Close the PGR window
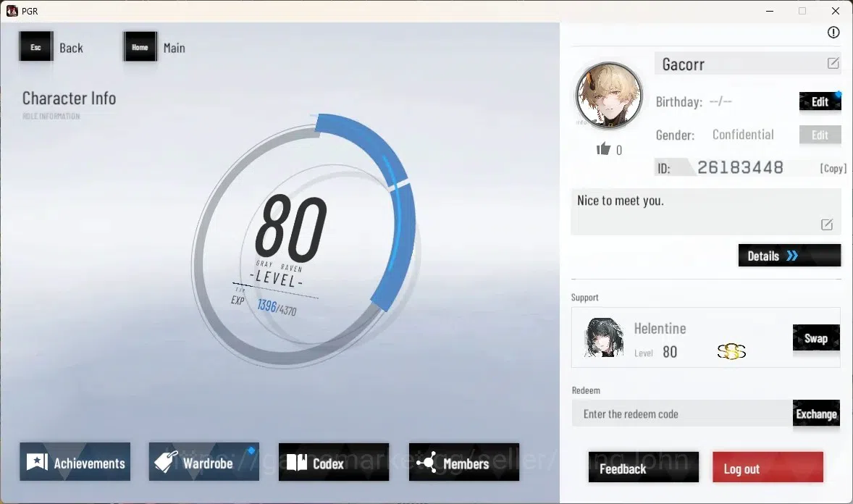Screen dimensions: 853x504 [x=835, y=11]
